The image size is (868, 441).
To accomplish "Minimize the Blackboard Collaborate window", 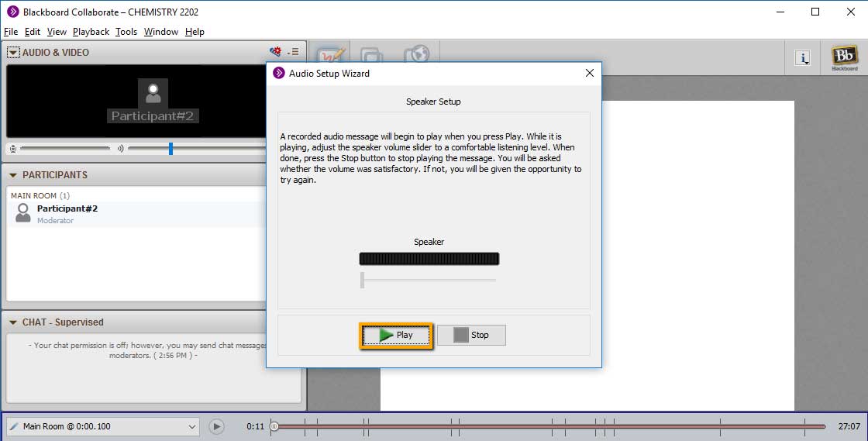I will pyautogui.click(x=780, y=12).
